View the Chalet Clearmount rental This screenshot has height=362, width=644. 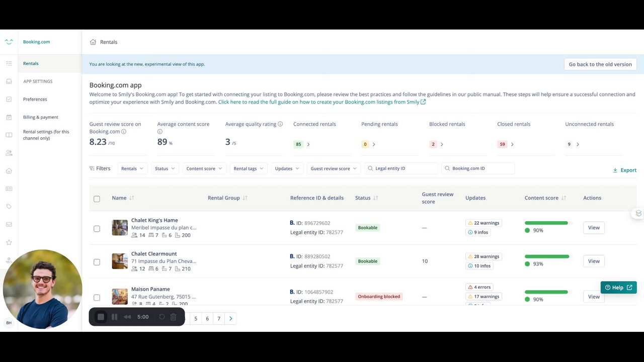coord(594,261)
